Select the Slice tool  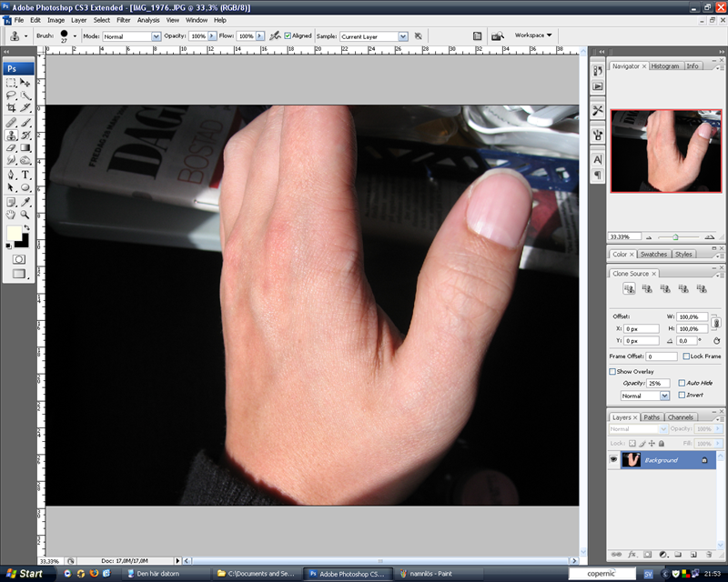coord(25,108)
